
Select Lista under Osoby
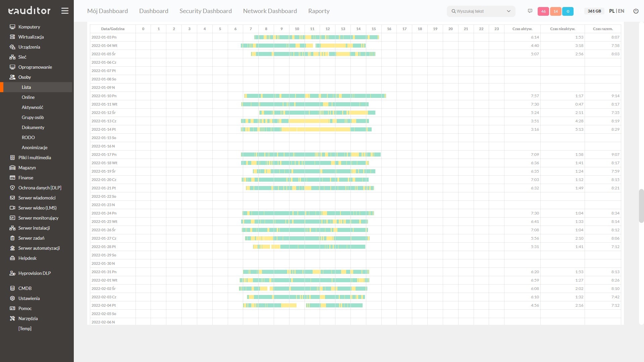[26, 87]
